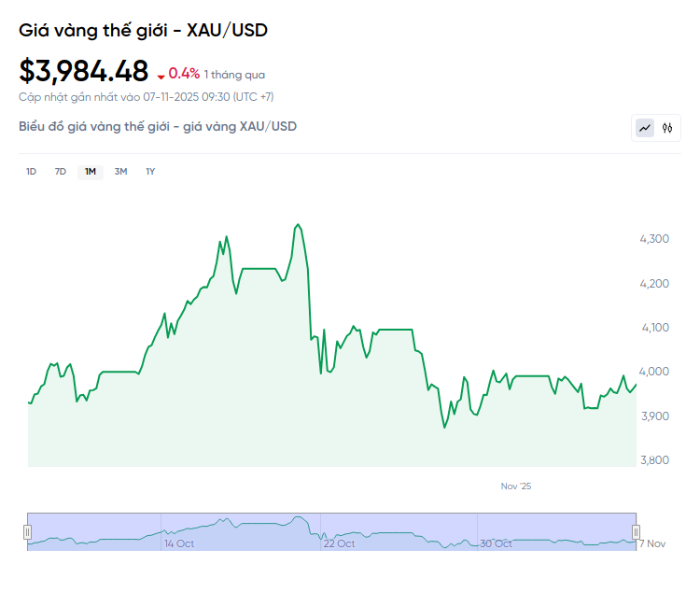Click the 3,800 y-axis label

(x=653, y=460)
